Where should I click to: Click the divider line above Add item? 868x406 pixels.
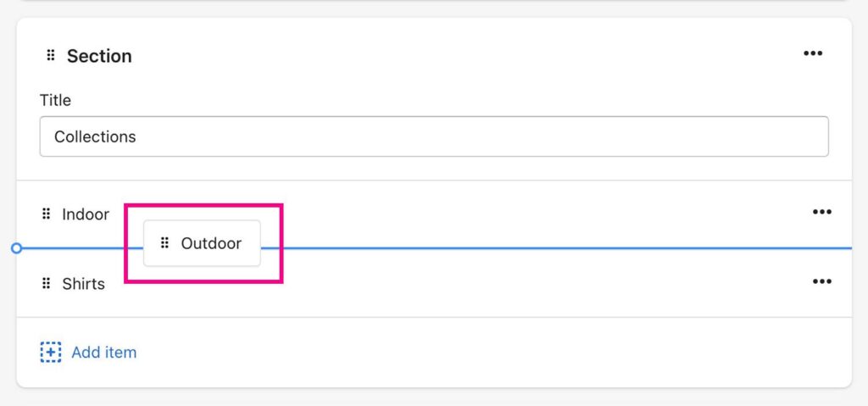tap(434, 317)
